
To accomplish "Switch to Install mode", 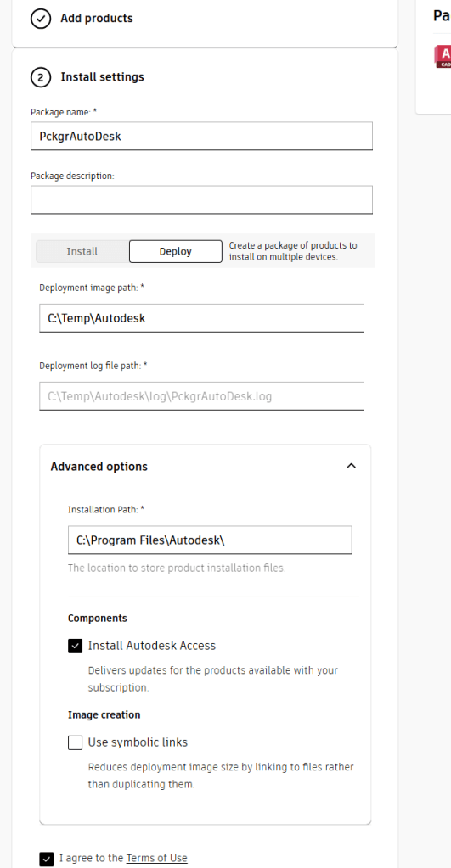I will click(82, 251).
